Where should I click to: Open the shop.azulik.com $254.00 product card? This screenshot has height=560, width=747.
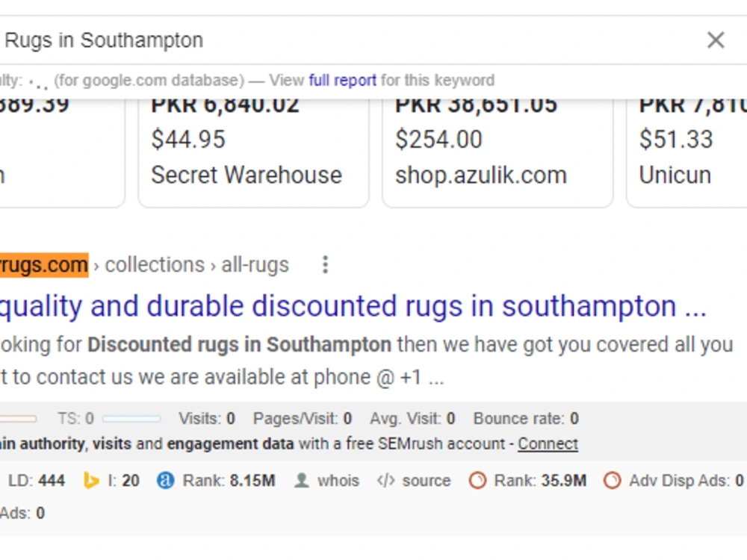coord(498,152)
